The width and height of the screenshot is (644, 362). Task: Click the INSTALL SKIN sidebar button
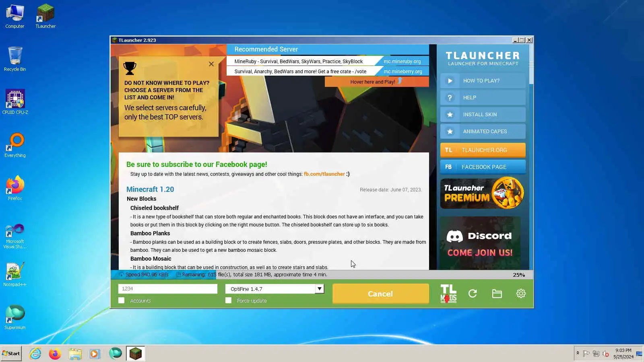(x=483, y=115)
